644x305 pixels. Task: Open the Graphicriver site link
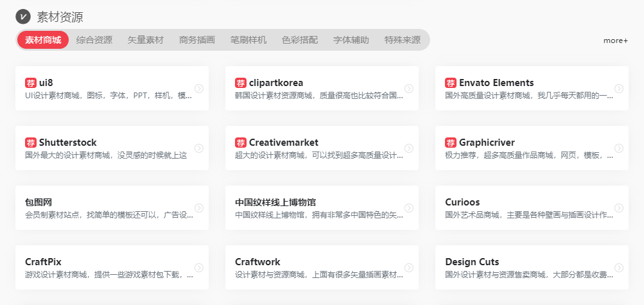487,143
